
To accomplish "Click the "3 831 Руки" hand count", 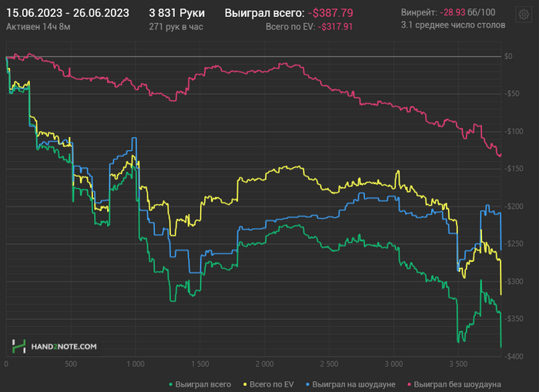I will pos(176,13).
